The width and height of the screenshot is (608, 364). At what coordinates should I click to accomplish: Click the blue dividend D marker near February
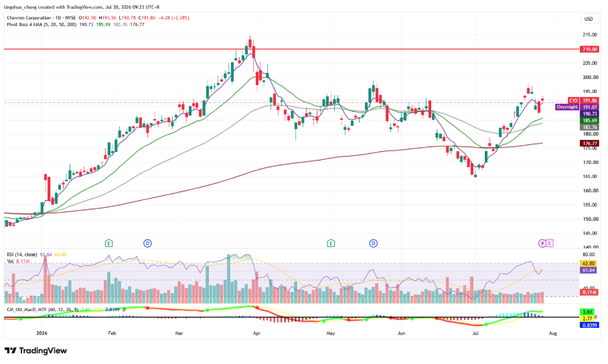147,244
